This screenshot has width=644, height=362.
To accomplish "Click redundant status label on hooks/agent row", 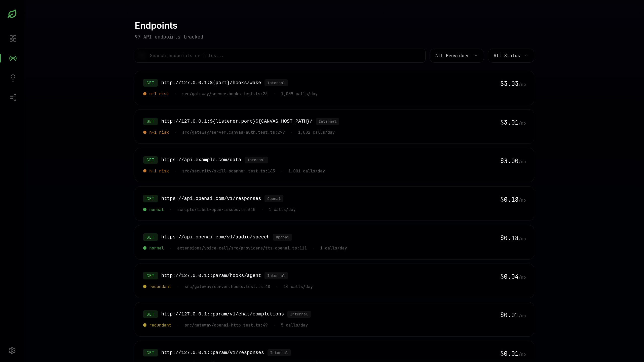I will pos(160,286).
